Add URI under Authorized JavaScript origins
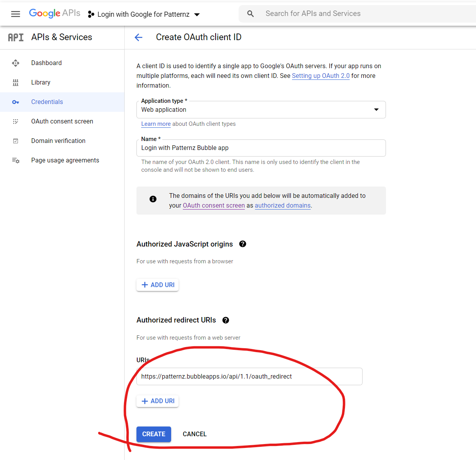This screenshot has width=476, height=460. click(x=157, y=285)
